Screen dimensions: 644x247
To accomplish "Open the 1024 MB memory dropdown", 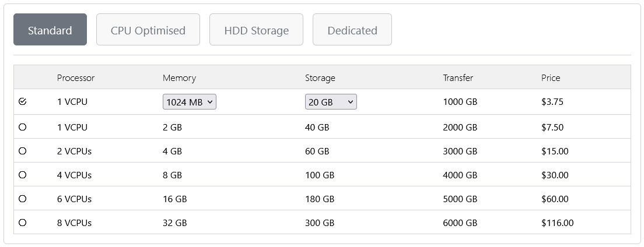I will tap(190, 102).
